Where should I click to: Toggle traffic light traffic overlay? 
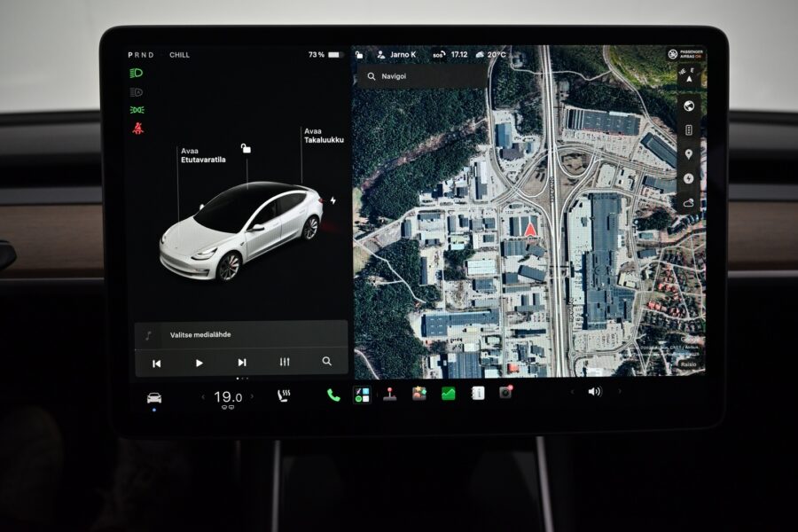click(x=689, y=130)
